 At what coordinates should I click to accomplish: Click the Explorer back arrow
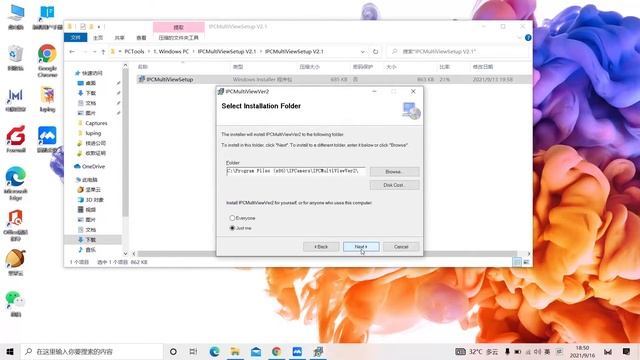pos(72,51)
